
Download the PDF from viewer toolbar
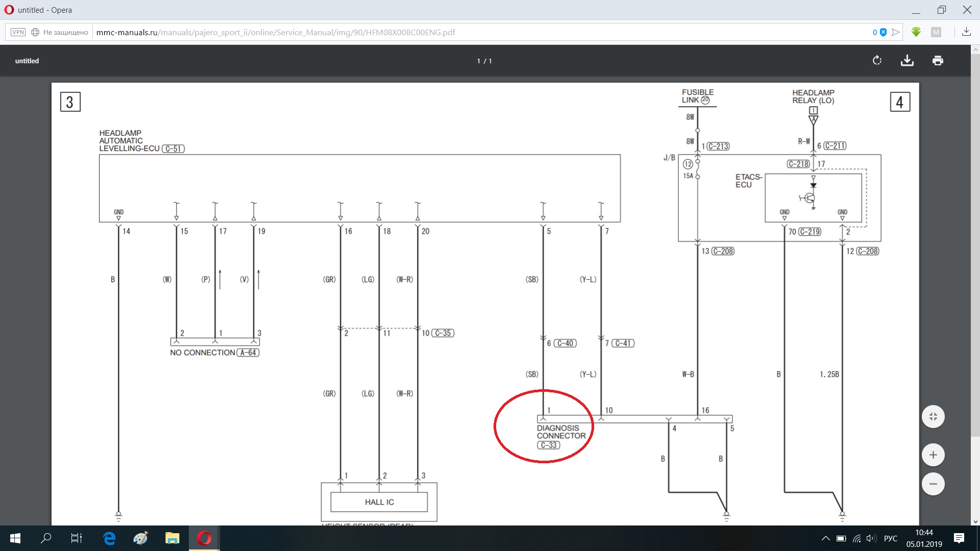pos(907,61)
